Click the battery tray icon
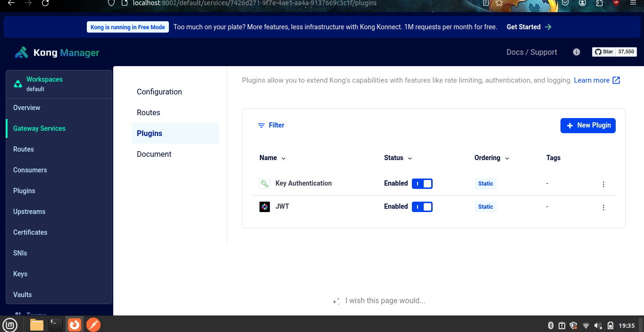 (x=611, y=325)
